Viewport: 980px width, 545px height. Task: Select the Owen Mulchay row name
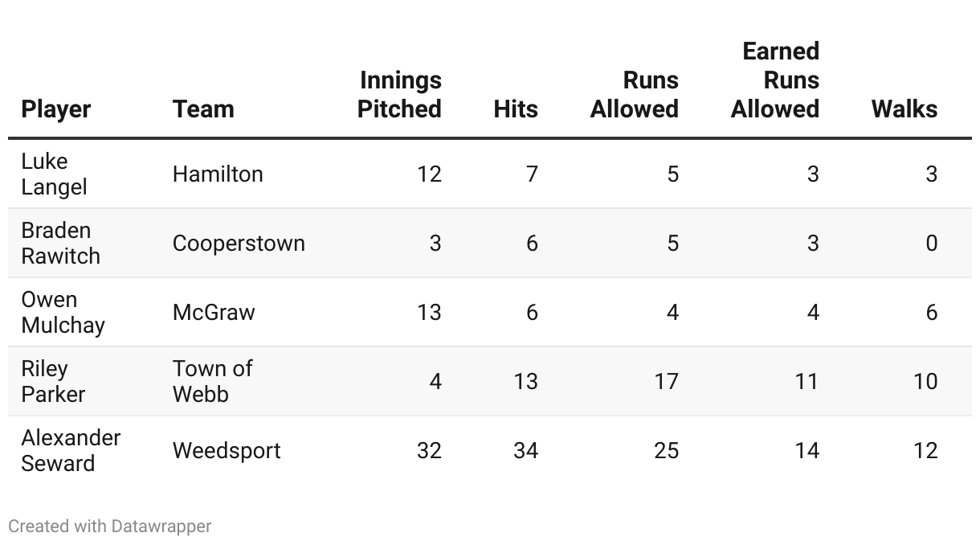[x=63, y=312]
